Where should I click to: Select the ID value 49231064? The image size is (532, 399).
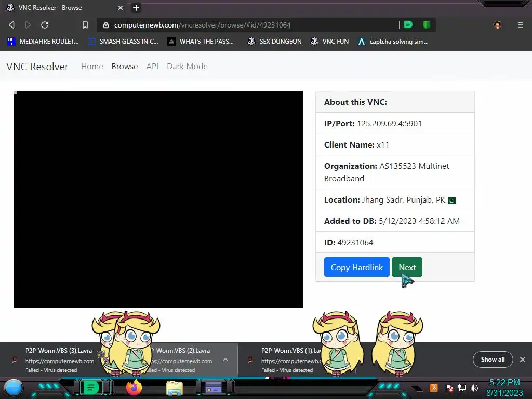pos(355,243)
